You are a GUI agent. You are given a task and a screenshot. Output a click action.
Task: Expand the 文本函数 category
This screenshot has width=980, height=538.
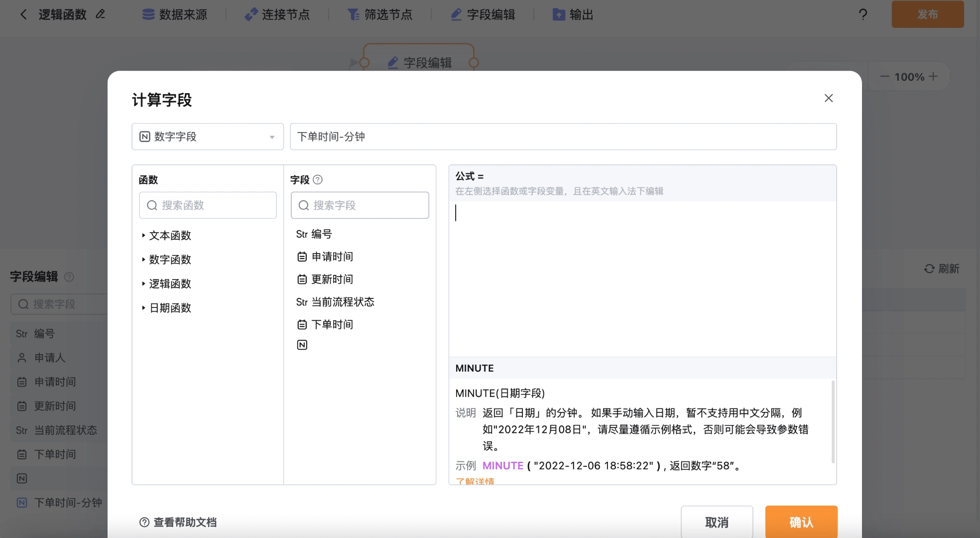tap(166, 236)
